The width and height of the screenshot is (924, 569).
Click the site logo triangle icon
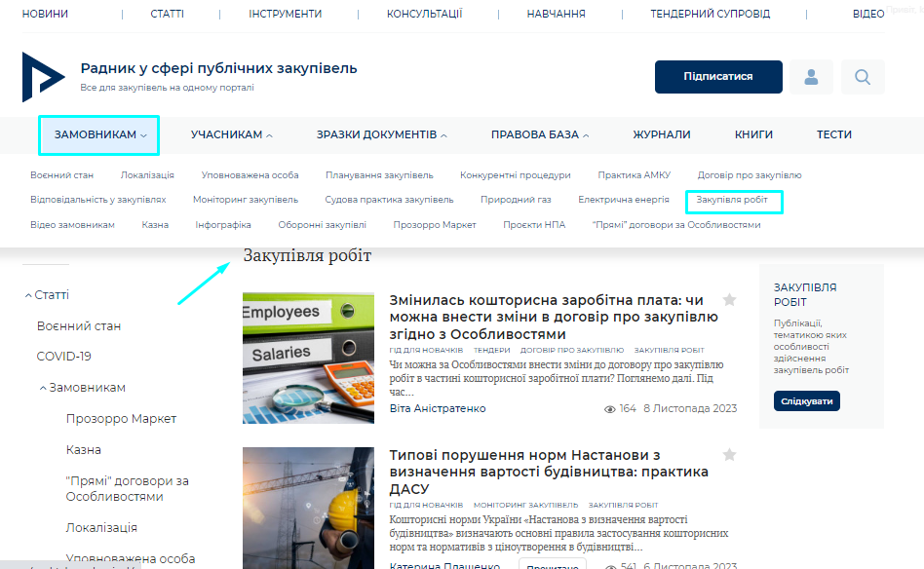[43, 77]
